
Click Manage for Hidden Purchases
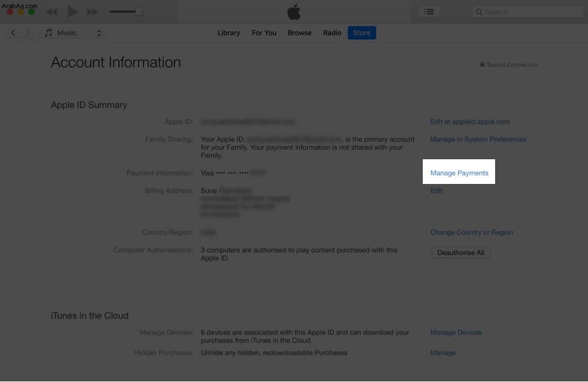[443, 353]
